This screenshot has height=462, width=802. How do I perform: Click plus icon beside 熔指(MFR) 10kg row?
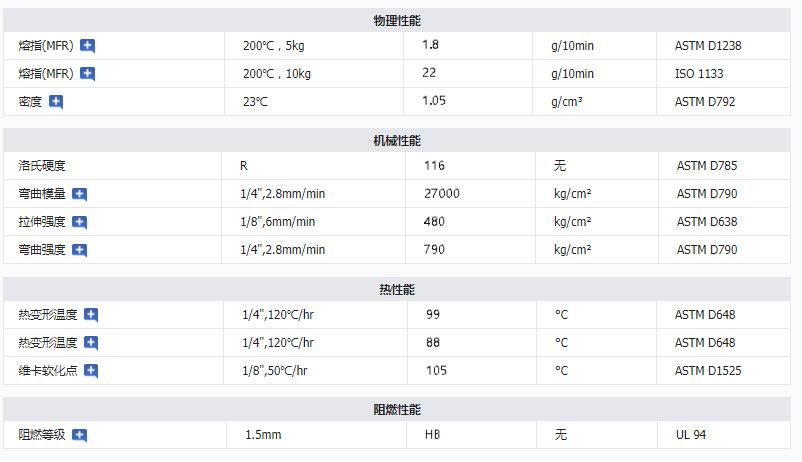pyautogui.click(x=88, y=74)
